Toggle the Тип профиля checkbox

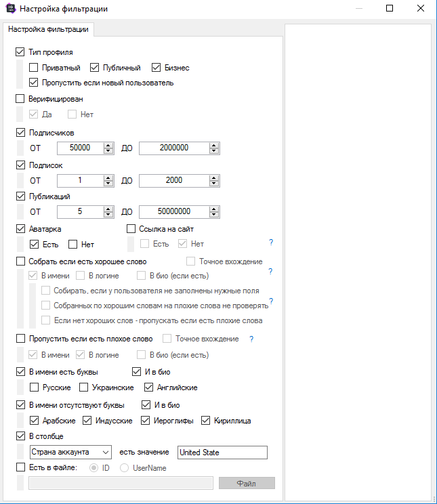coord(20,52)
